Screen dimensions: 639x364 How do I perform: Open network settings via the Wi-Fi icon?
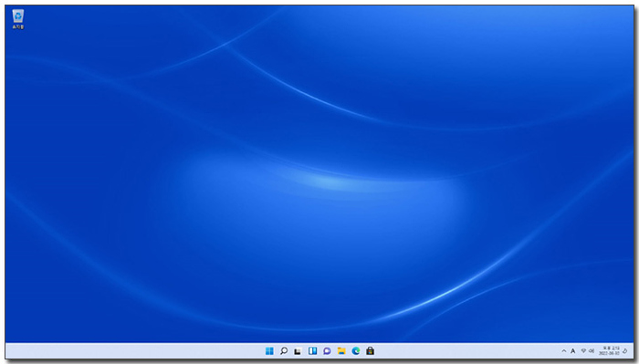tap(583, 351)
